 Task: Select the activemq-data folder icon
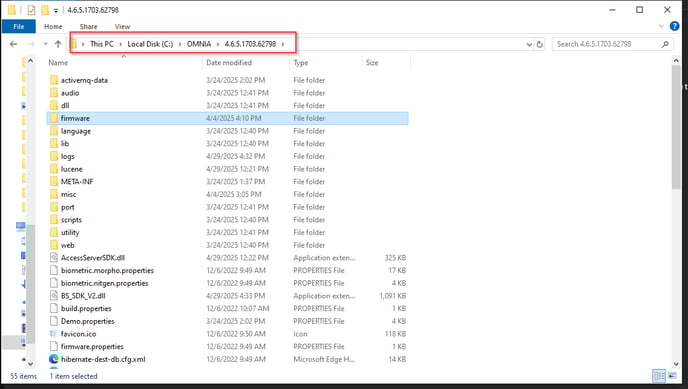click(54, 80)
